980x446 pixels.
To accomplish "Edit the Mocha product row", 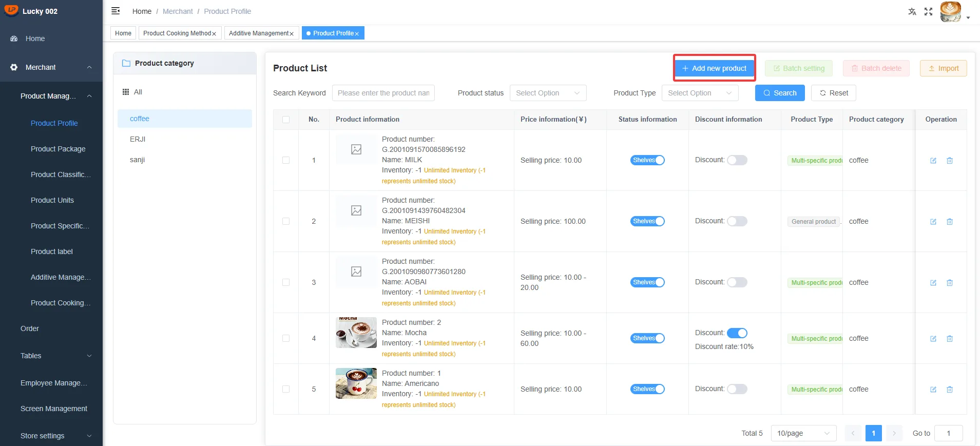I will point(933,339).
